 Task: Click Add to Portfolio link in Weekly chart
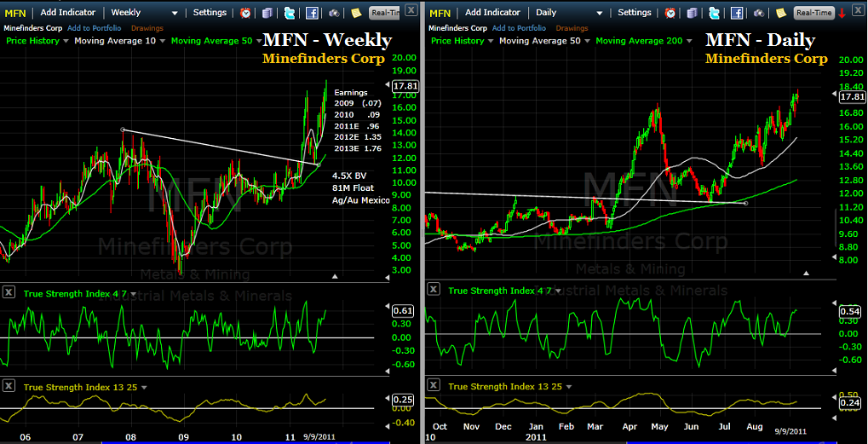(x=94, y=27)
